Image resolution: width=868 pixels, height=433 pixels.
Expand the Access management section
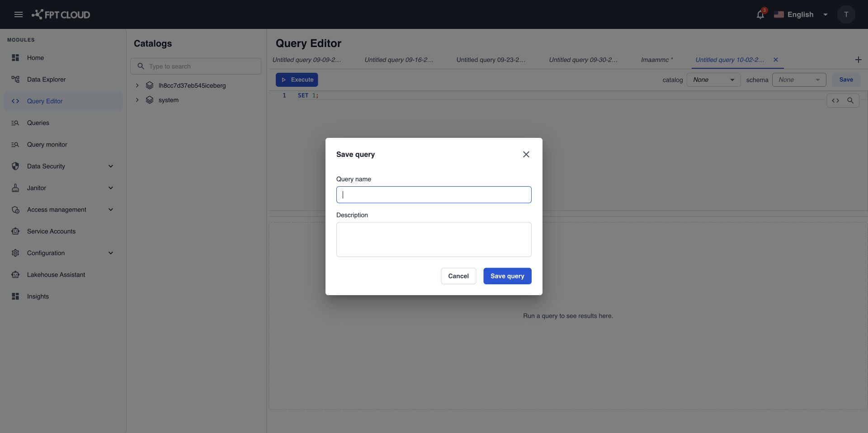111,210
